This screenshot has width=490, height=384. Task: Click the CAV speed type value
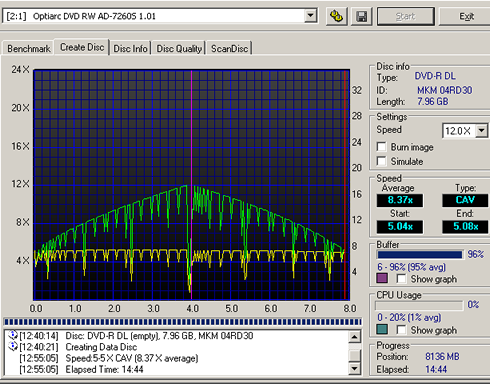465,200
